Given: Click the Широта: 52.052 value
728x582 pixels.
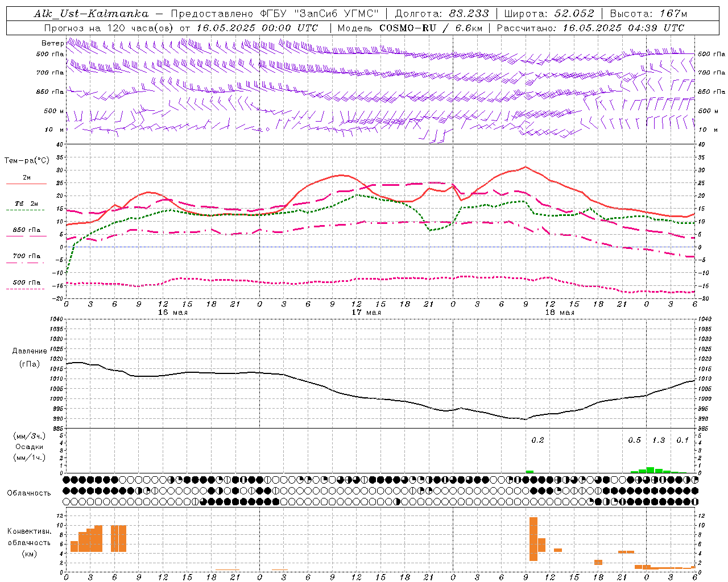Looking at the screenshot, I should tap(549, 14).
